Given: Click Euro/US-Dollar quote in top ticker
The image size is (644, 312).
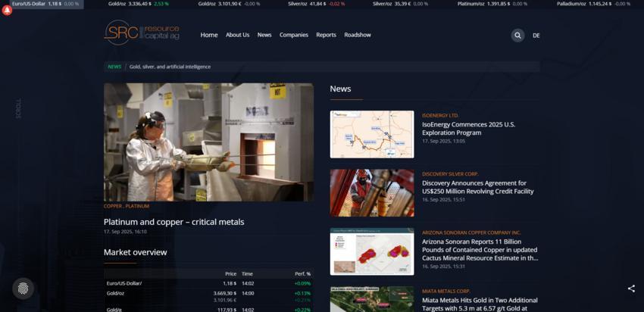Looking at the screenshot, I should point(46,4).
